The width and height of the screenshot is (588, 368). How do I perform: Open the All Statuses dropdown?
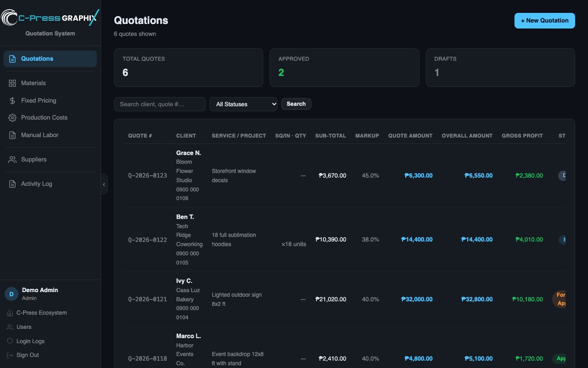point(243,104)
